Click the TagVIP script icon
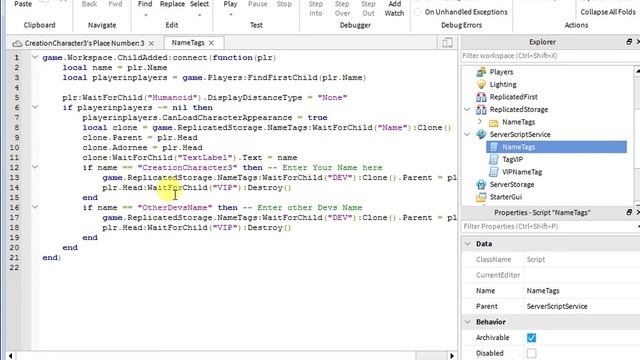640x360 pixels. (494, 160)
